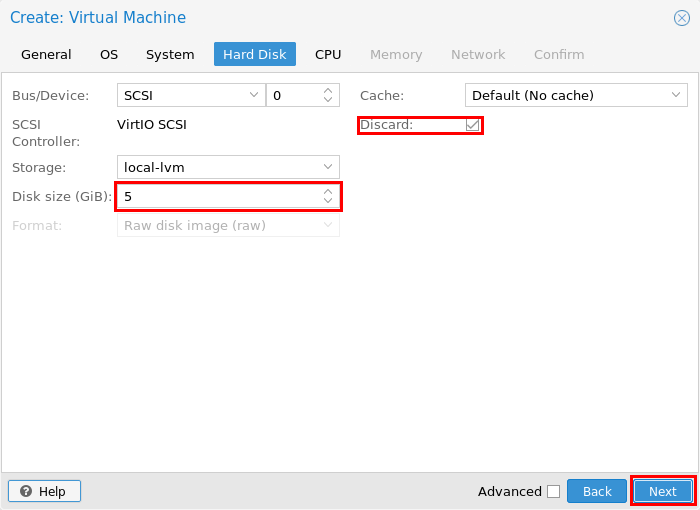This screenshot has height=510, width=700.
Task: Open the System tab
Action: (170, 54)
